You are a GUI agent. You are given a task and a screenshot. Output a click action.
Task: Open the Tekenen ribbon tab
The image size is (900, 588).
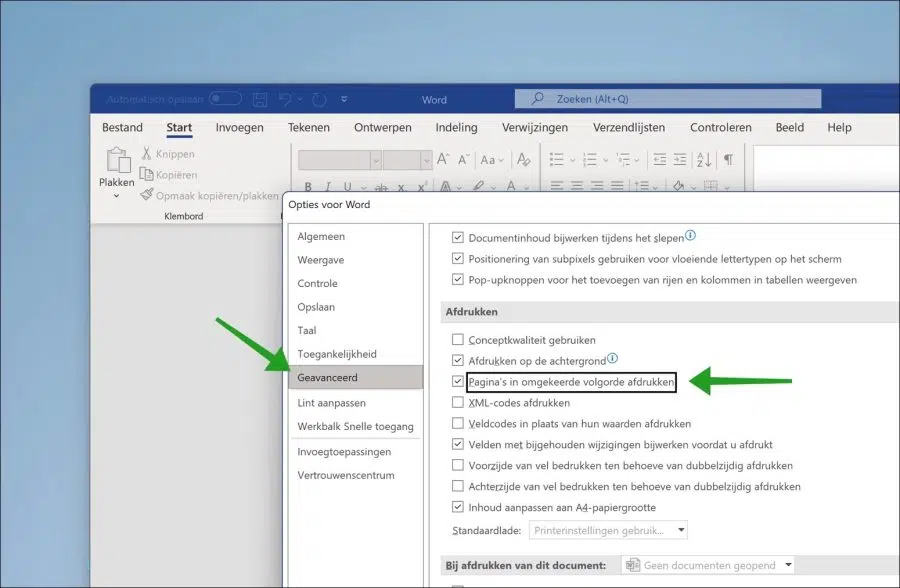pyautogui.click(x=309, y=127)
